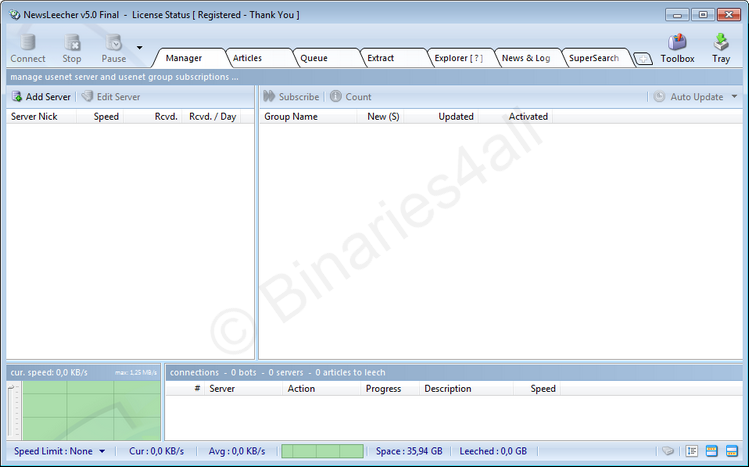The width and height of the screenshot is (749, 467).
Task: Click the Count button
Action: [x=351, y=96]
